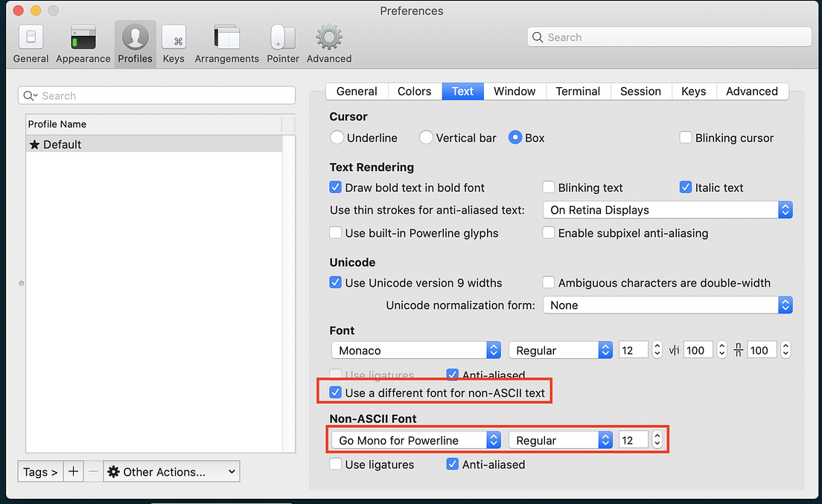
Task: Switch to the Colors tab
Action: [x=414, y=91]
